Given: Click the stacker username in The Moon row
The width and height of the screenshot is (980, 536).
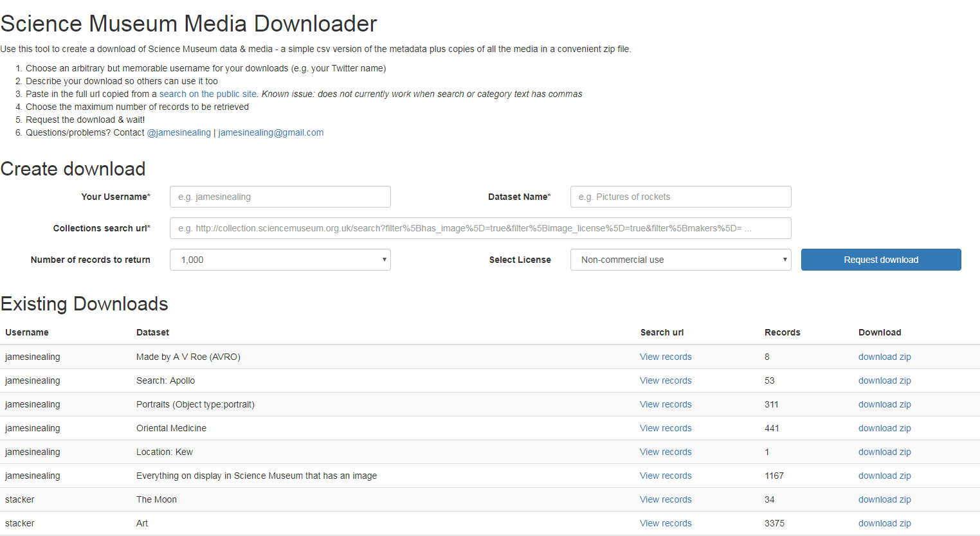Looking at the screenshot, I should click(x=20, y=499).
